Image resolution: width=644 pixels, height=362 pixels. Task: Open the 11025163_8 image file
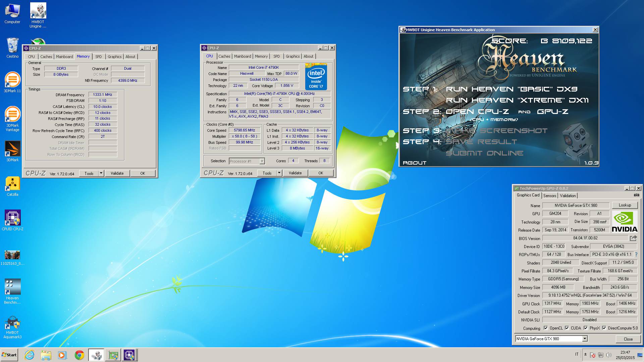pos(12,257)
